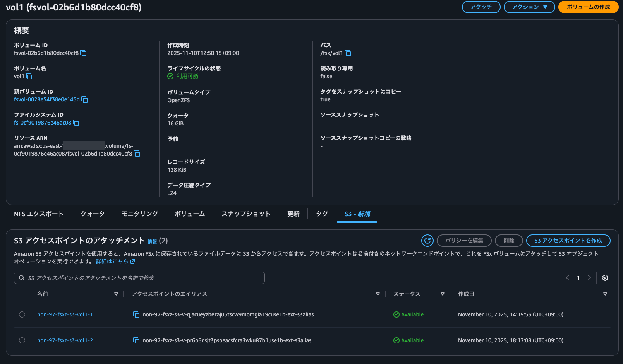Viewport: 623px width, 364px height.
Task: Select the non-97-fsxz-s3-vol1-1 row radio button
Action: [x=22, y=314]
